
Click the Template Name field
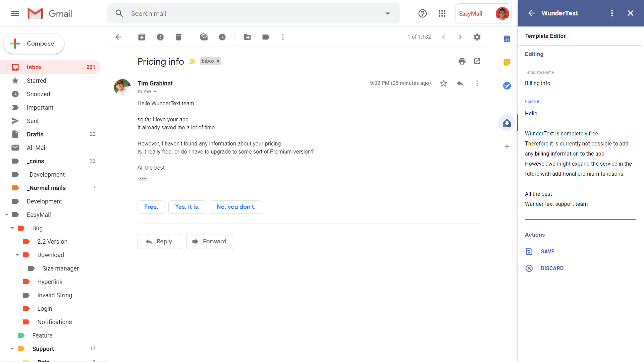(x=580, y=83)
